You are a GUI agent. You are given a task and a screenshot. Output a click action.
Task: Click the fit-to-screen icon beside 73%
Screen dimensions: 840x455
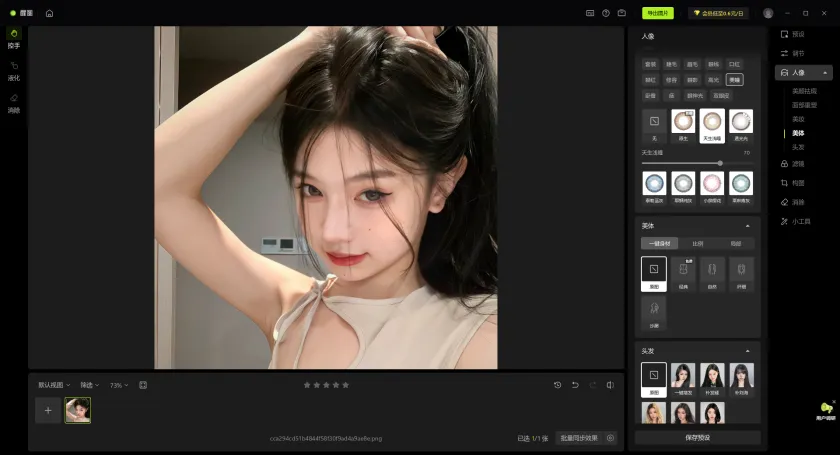coord(143,385)
